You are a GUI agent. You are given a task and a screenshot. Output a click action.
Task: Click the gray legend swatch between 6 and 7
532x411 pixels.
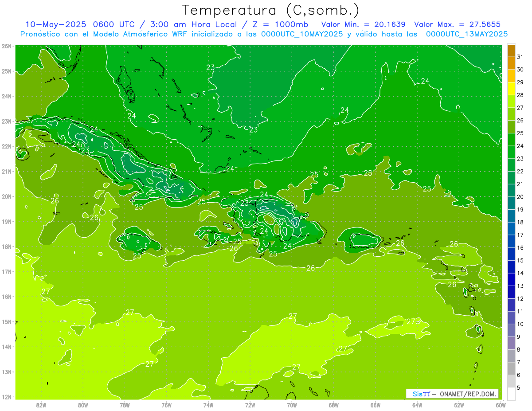point(511,368)
